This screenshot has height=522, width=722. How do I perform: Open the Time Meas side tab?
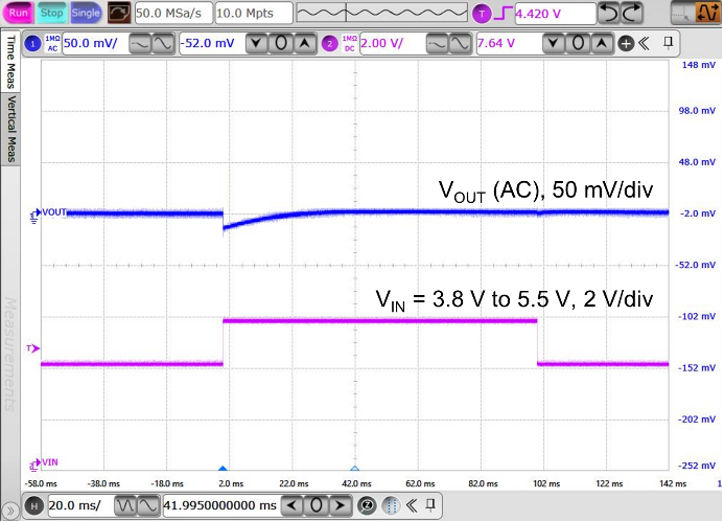(x=10, y=62)
